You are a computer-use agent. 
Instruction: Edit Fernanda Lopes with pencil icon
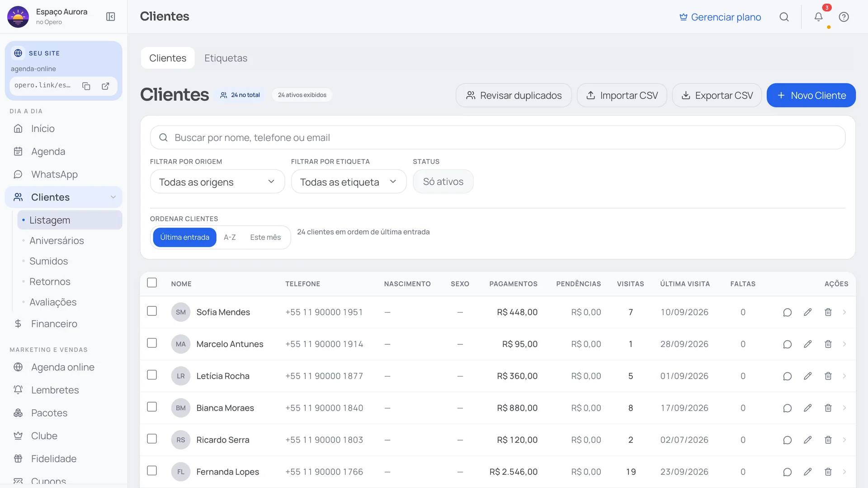coord(807,472)
